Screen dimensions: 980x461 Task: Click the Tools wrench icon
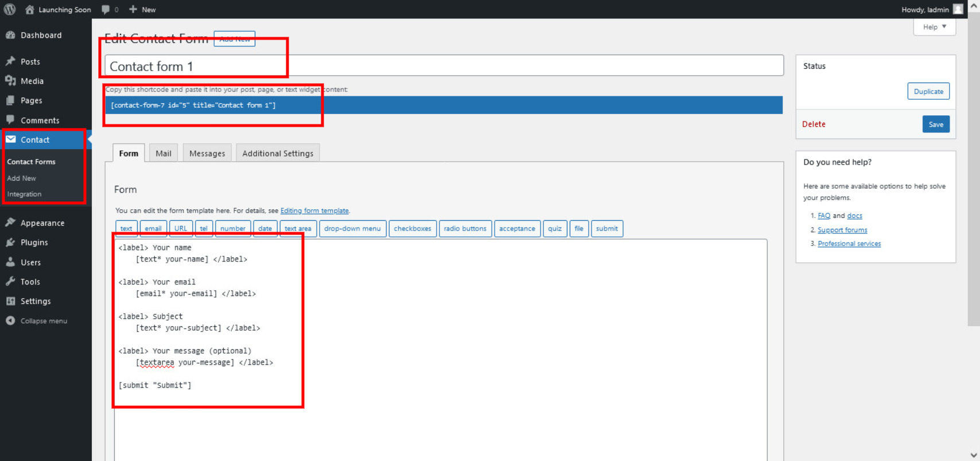coord(10,282)
